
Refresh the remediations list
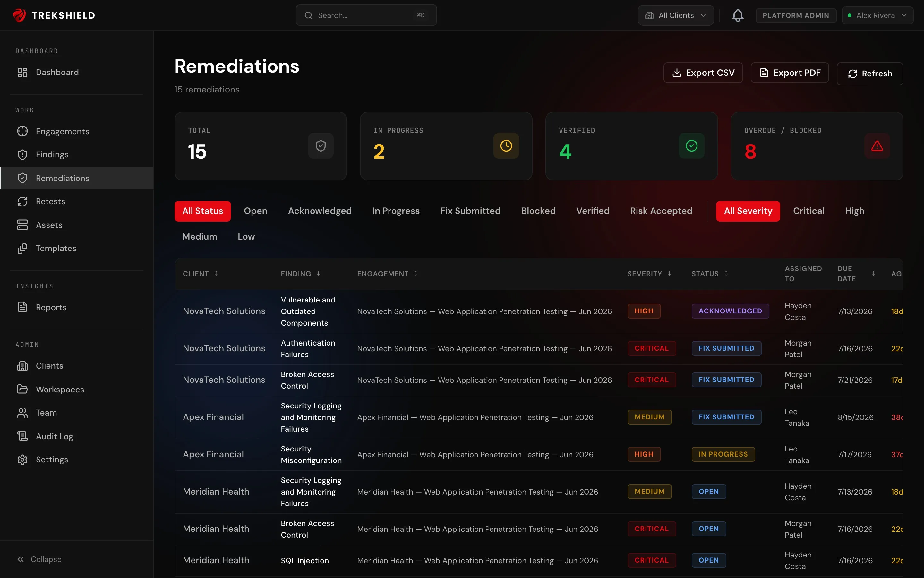pos(870,74)
